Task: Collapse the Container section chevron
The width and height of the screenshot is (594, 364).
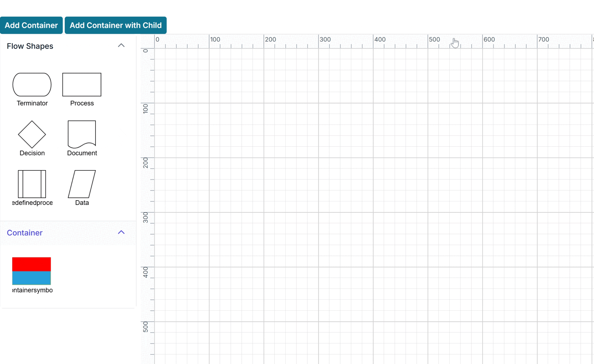Action: 121,232
